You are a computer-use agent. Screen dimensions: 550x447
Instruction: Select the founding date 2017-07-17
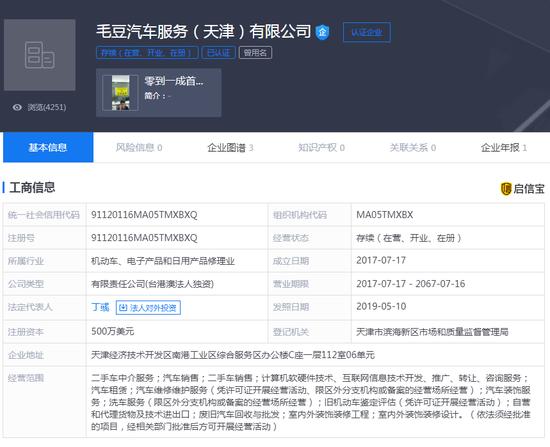point(381,260)
